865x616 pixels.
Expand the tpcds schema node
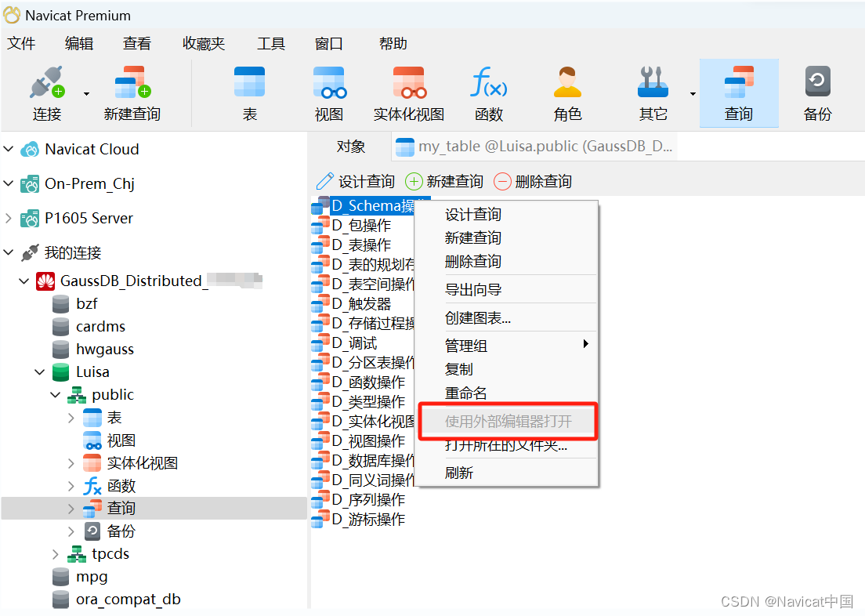click(55, 553)
